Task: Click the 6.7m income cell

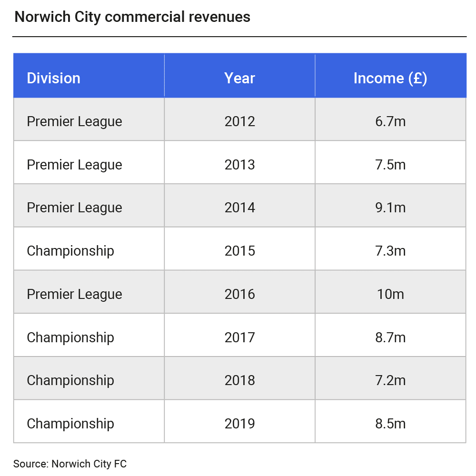Action: (390, 121)
